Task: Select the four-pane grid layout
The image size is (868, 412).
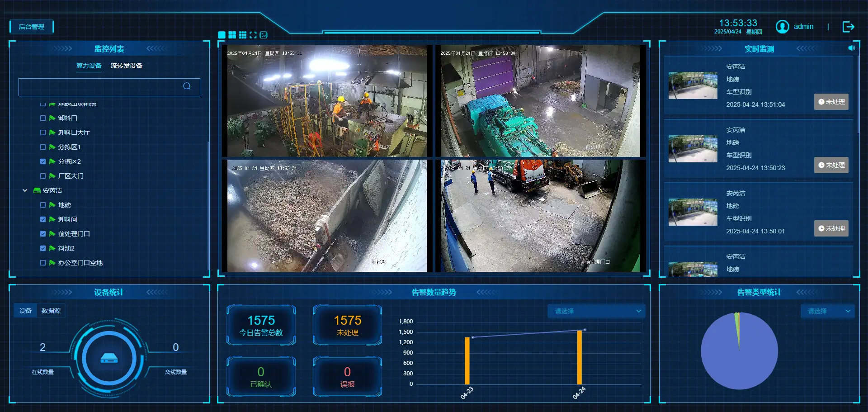Action: (x=232, y=35)
